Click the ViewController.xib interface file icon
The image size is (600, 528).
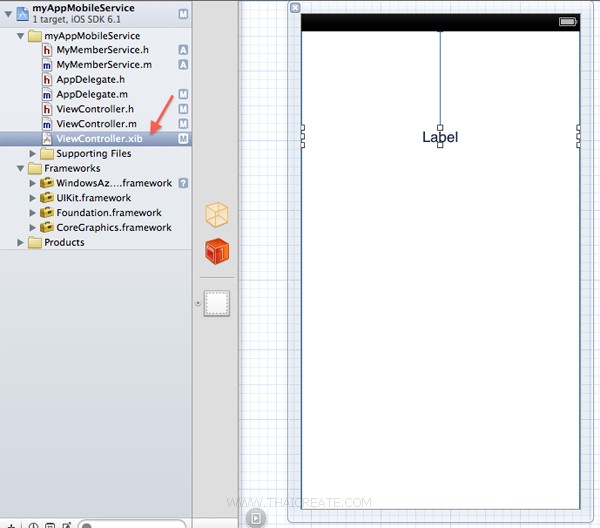47,139
